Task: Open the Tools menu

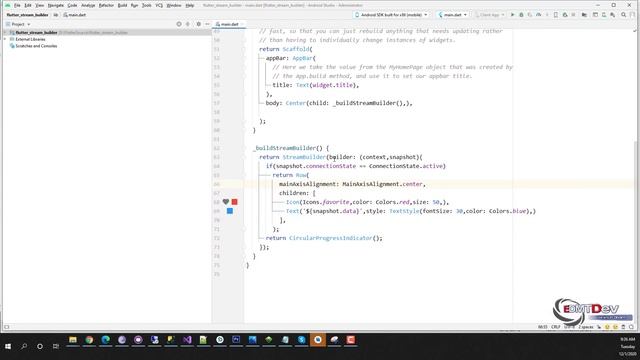Action: tap(147, 5)
